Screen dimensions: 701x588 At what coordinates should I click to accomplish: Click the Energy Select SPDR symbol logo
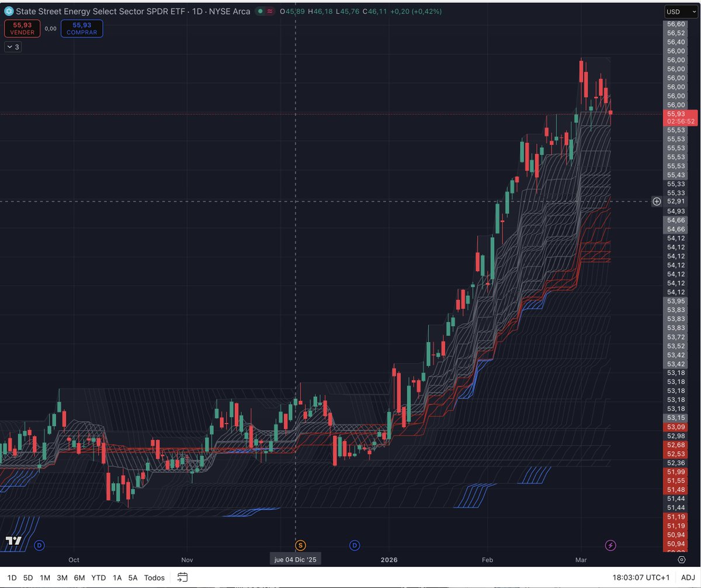click(9, 11)
